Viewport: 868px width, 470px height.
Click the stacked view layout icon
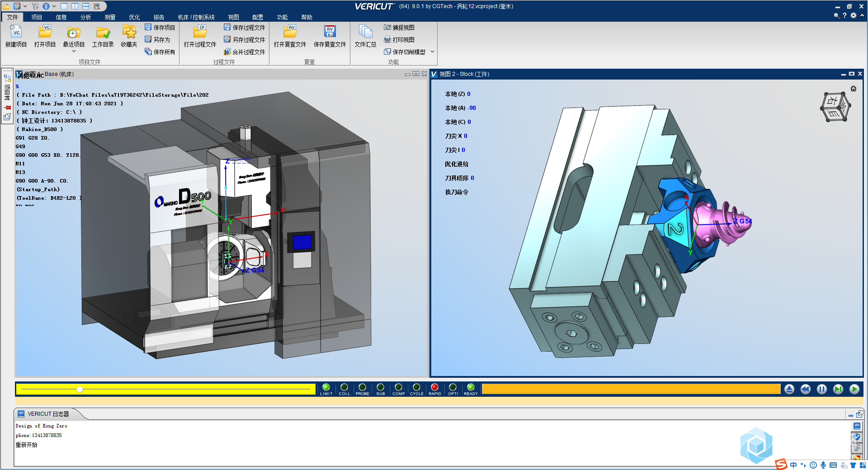(85, 6)
